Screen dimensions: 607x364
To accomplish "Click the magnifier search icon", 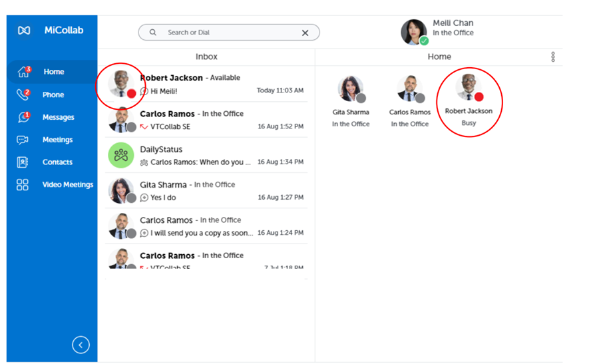I will point(153,33).
